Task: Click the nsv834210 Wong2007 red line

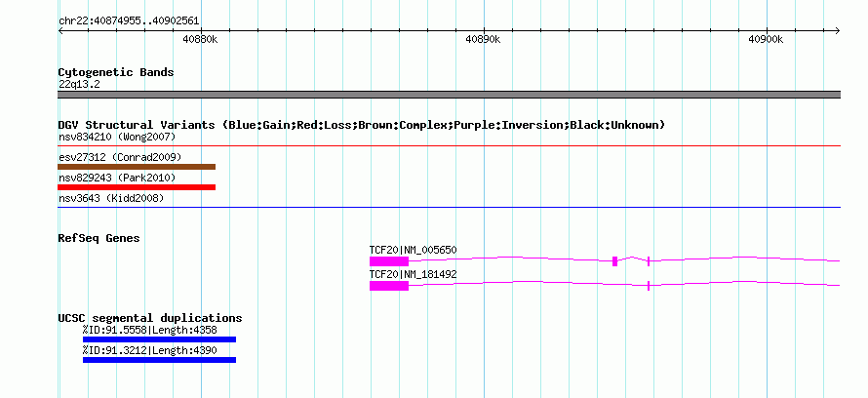Action: (x=449, y=146)
